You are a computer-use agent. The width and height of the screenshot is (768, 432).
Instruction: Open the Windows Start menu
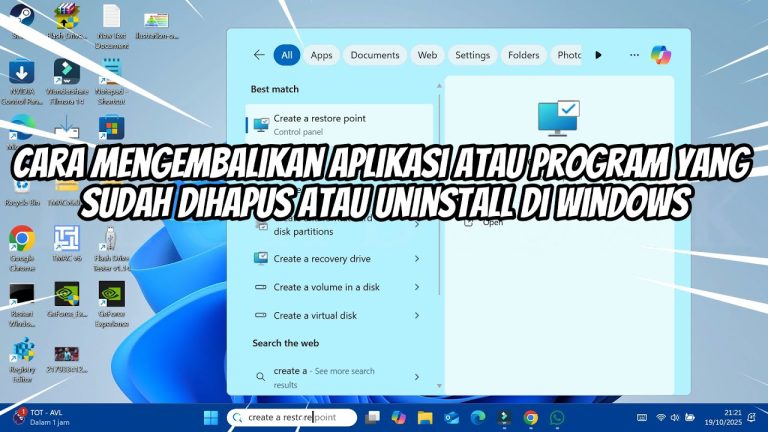211,418
